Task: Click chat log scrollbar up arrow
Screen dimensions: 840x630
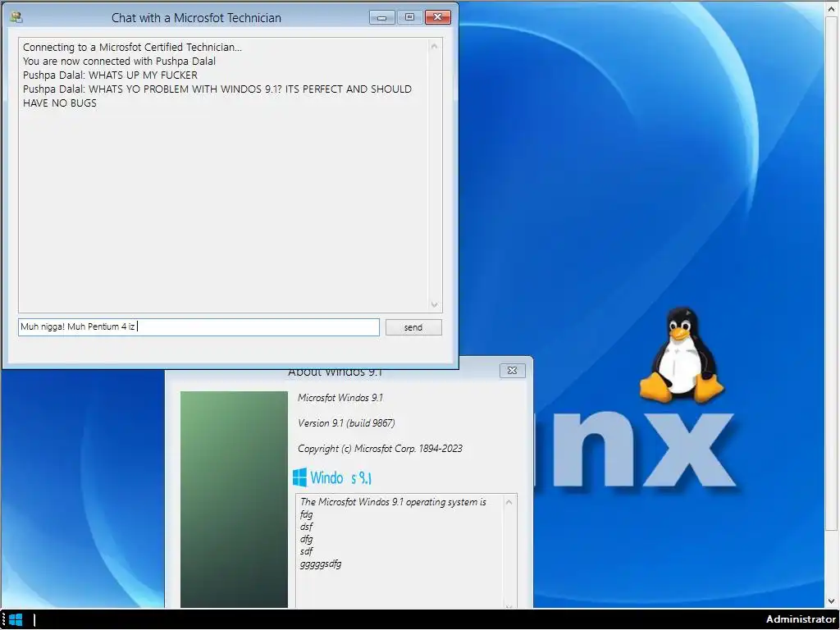Action: point(435,47)
